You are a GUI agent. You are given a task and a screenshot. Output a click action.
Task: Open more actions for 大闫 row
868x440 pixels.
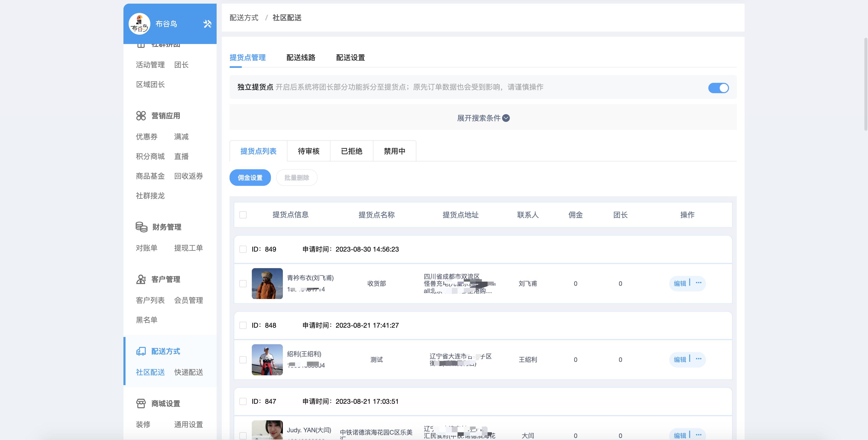tap(698, 435)
